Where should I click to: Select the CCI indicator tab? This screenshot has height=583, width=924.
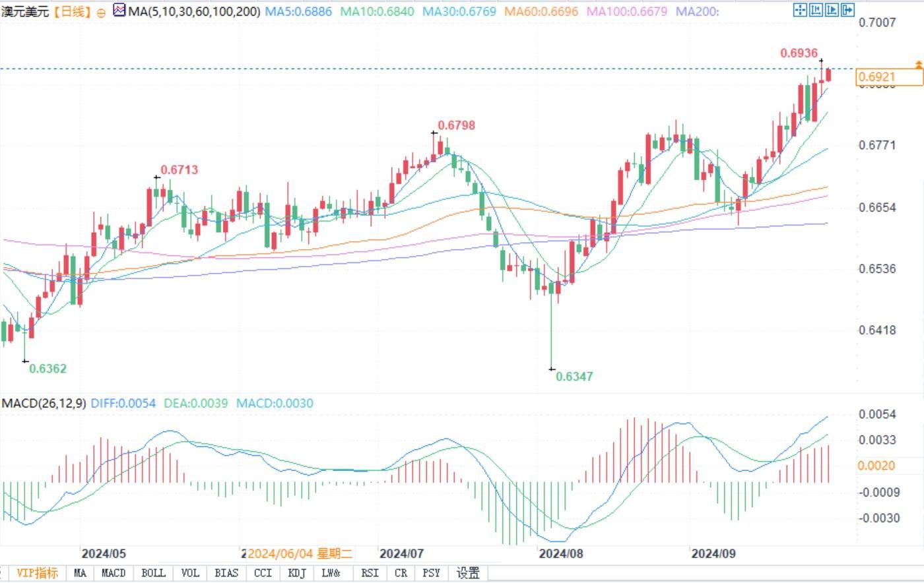coord(263,572)
